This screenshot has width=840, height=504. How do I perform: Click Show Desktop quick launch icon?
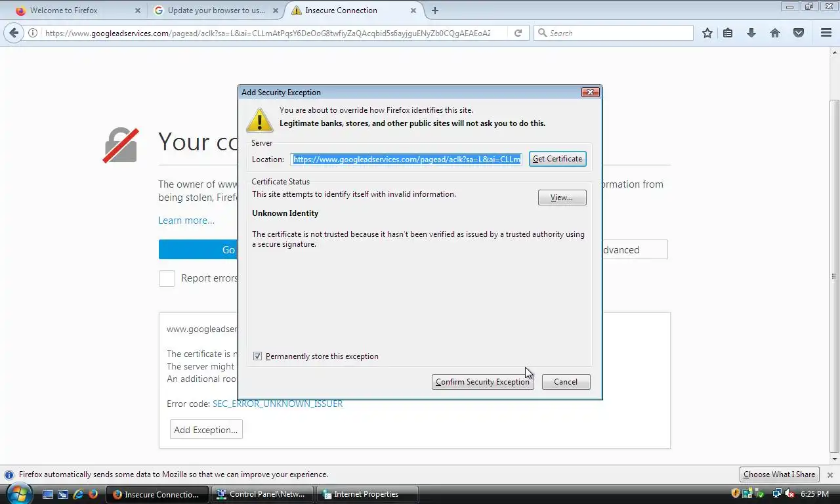[x=47, y=494]
